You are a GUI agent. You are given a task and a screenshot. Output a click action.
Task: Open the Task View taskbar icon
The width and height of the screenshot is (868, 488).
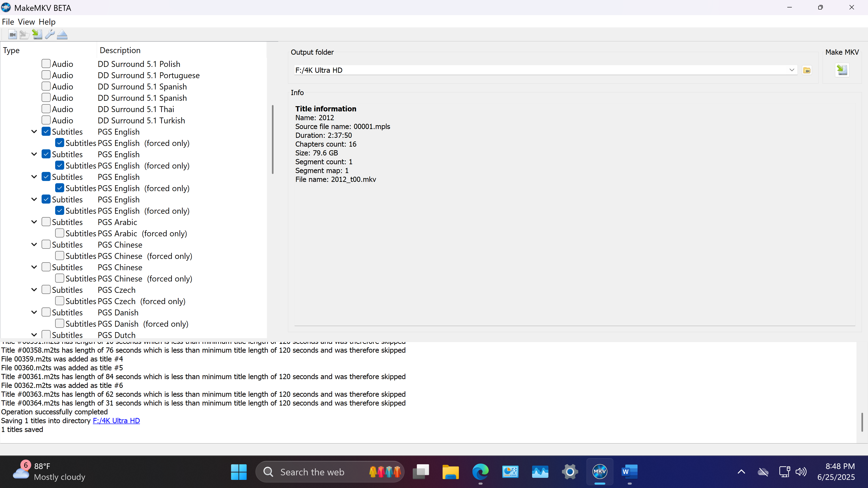421,472
